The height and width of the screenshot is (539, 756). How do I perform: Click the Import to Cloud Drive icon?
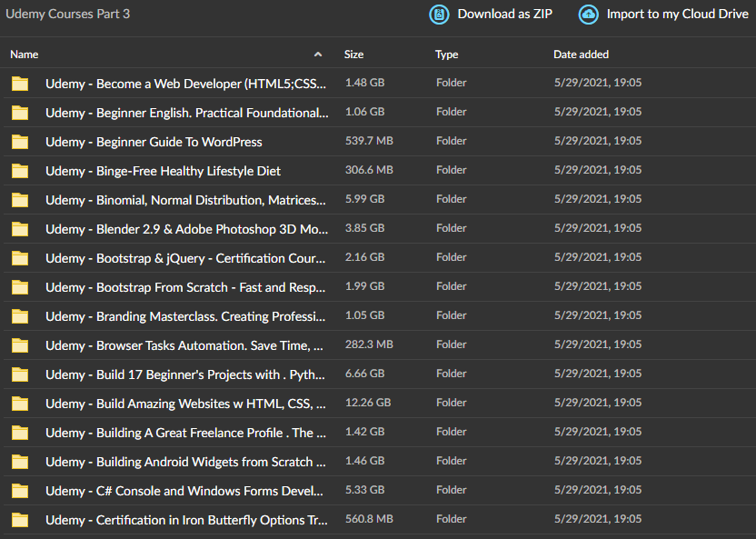(588, 15)
